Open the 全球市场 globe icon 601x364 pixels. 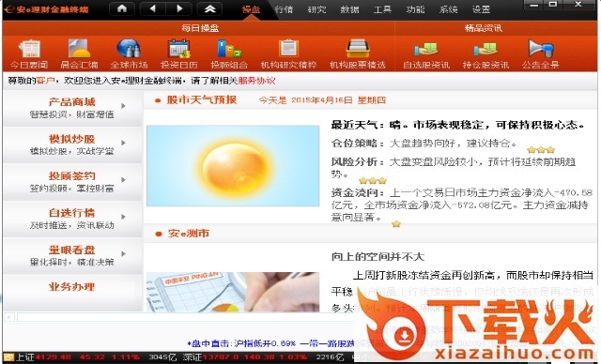pyautogui.click(x=129, y=48)
